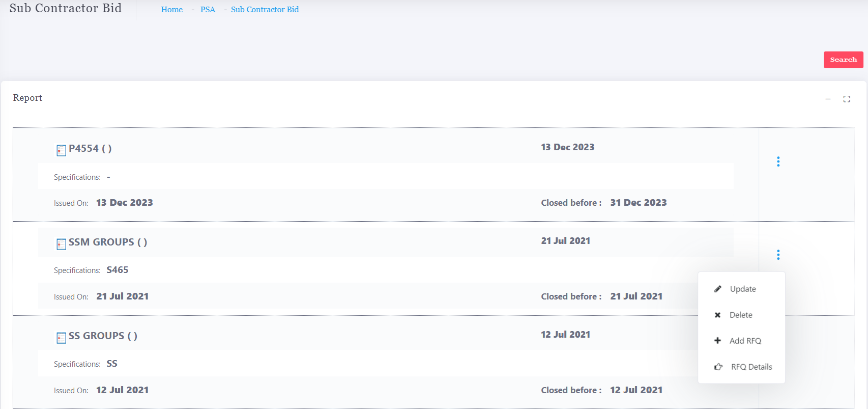
Task: Click the document icon beside SSM GROUPS
Action: pyautogui.click(x=61, y=244)
